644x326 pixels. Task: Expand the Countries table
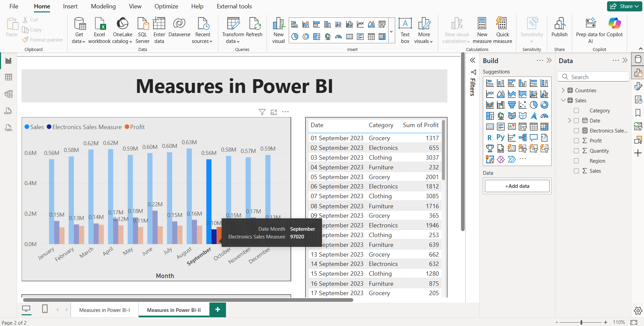(563, 90)
